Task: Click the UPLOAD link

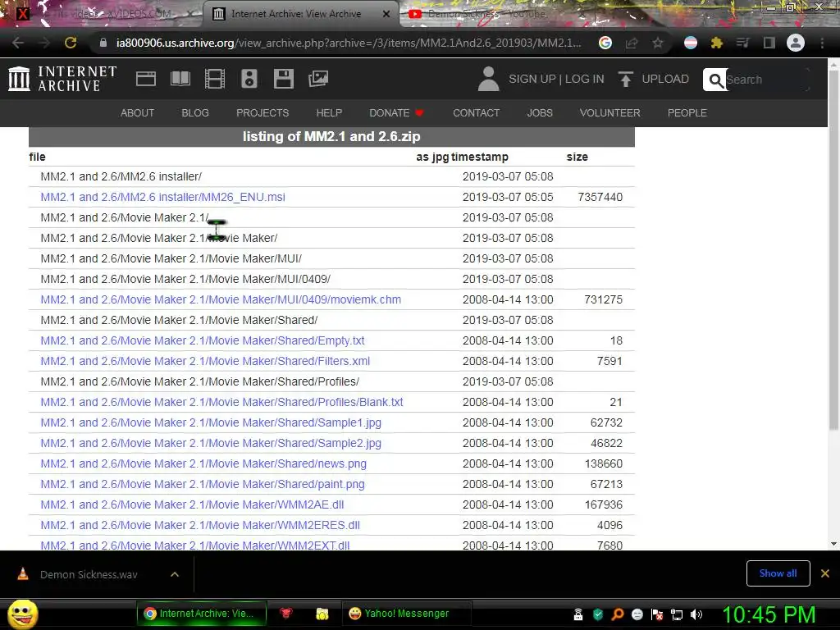Action: [665, 79]
